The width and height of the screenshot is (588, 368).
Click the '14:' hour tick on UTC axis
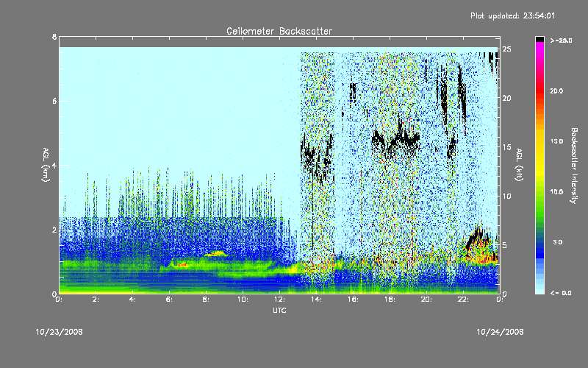[317, 300]
